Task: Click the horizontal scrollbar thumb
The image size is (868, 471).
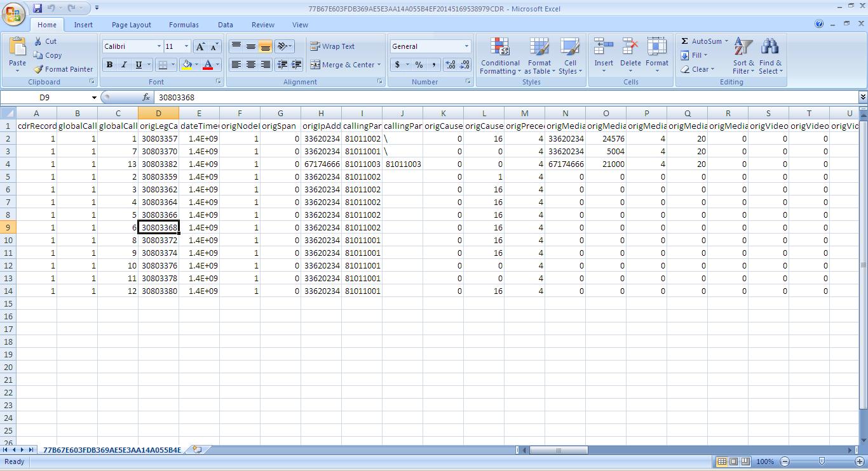Action: pos(559,450)
